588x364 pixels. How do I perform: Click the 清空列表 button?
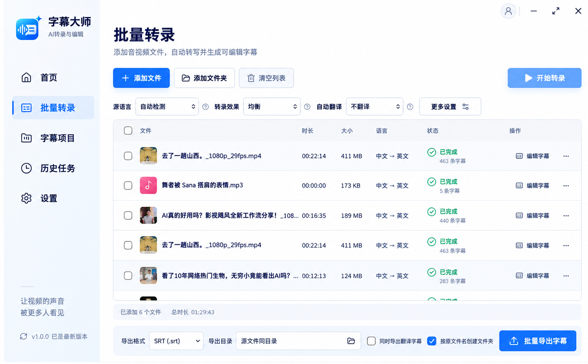coord(266,78)
